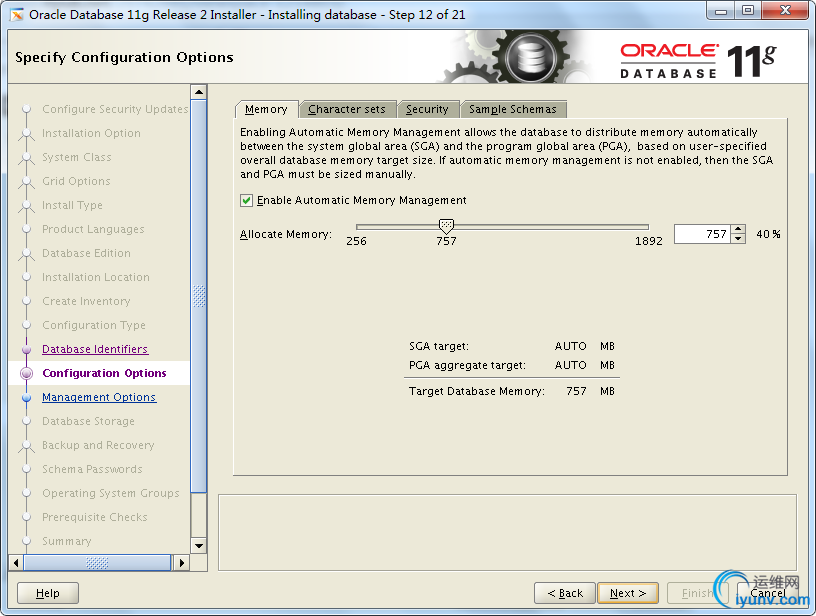816x616 pixels.
Task: Open the Security tab
Action: 427,109
